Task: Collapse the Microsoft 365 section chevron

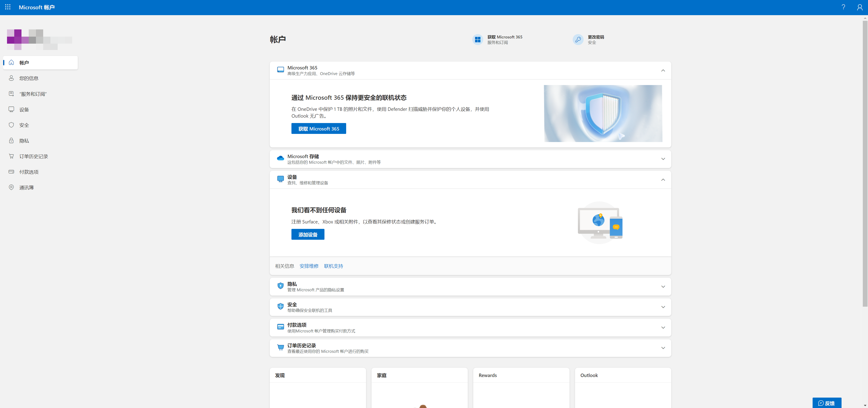Action: click(x=663, y=71)
